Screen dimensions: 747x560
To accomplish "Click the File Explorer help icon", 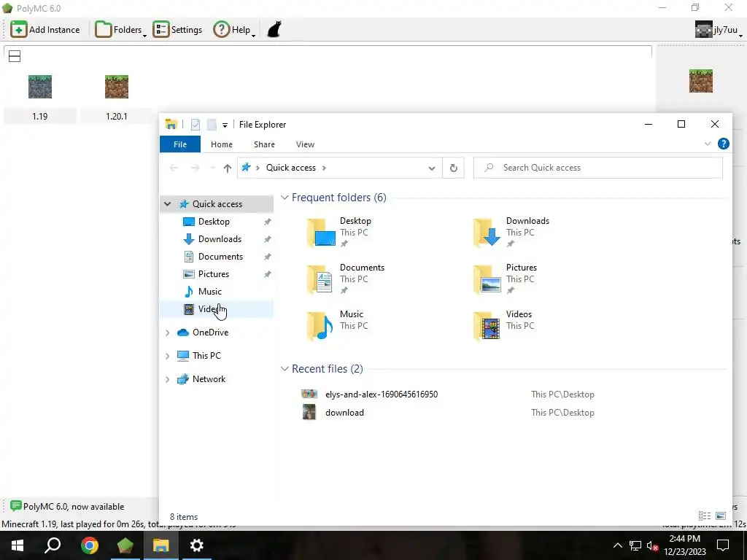I will pyautogui.click(x=723, y=144).
